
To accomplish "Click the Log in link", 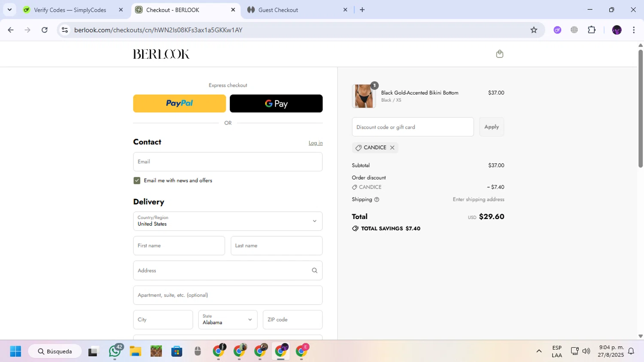I will tap(316, 143).
